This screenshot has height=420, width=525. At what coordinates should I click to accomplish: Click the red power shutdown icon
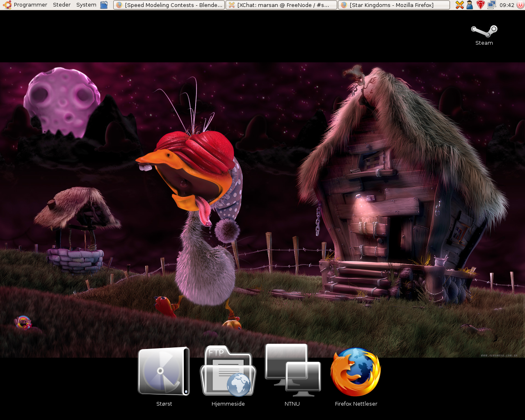click(520, 5)
